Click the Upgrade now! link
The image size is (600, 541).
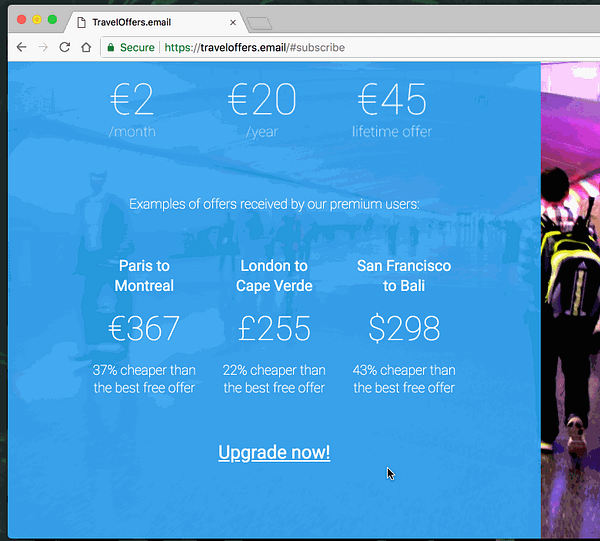[x=274, y=453]
